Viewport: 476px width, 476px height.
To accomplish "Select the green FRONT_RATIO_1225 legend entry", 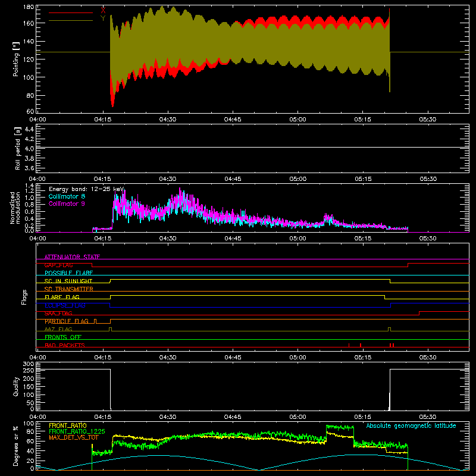I will [77, 432].
